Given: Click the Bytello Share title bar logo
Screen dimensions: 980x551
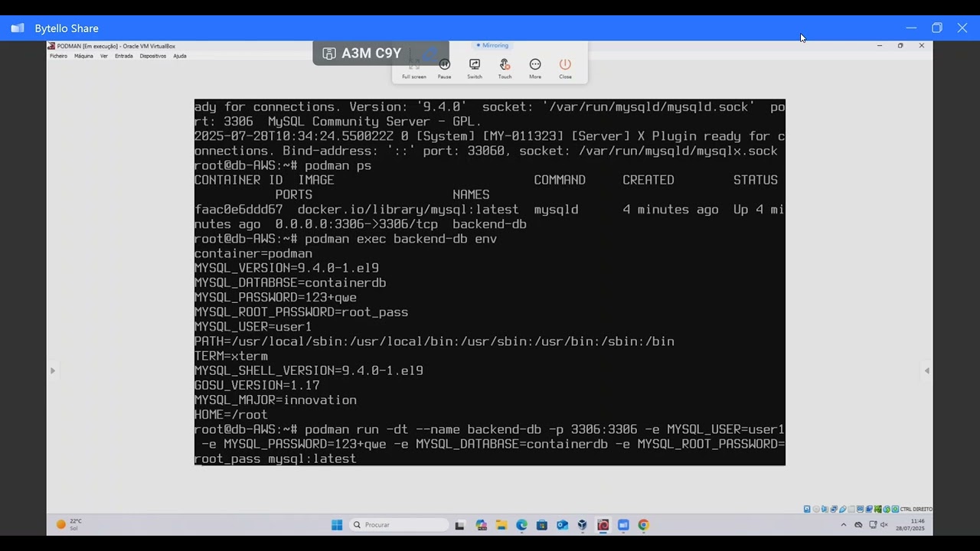Looking at the screenshot, I should tap(18, 28).
